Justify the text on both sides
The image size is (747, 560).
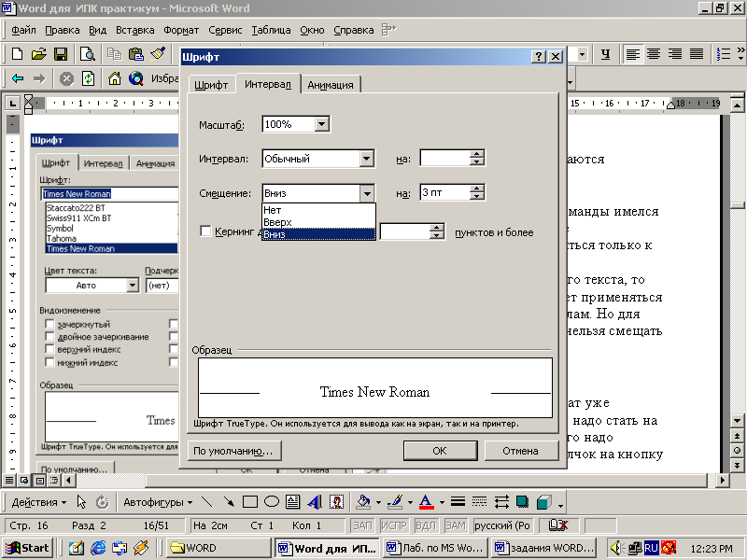pos(697,54)
